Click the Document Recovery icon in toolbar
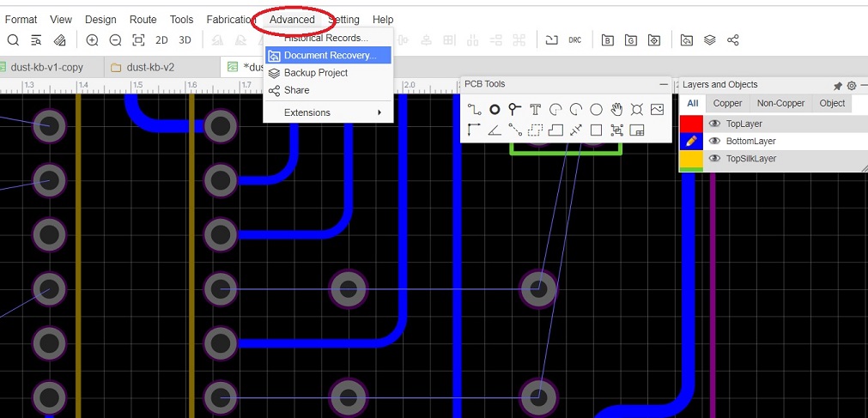This screenshot has height=418, width=868. pyautogui.click(x=687, y=39)
